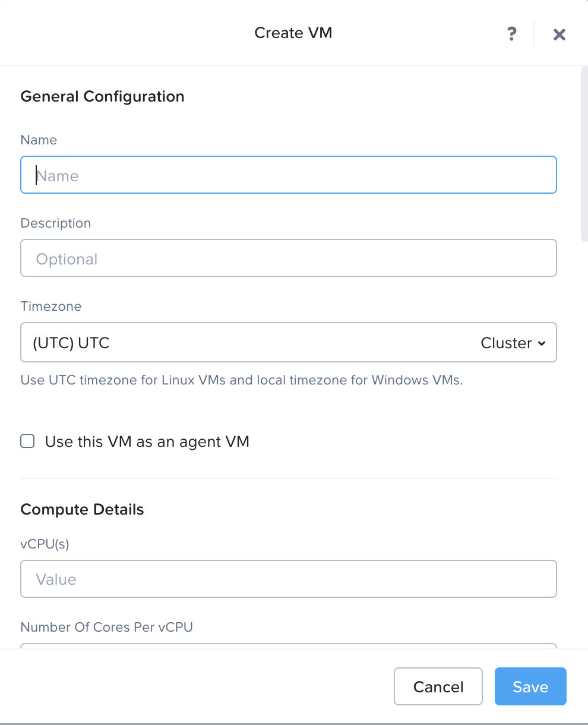Viewport: 588px width, 725px height.
Task: Click the General Configuration section heading
Action: click(102, 96)
